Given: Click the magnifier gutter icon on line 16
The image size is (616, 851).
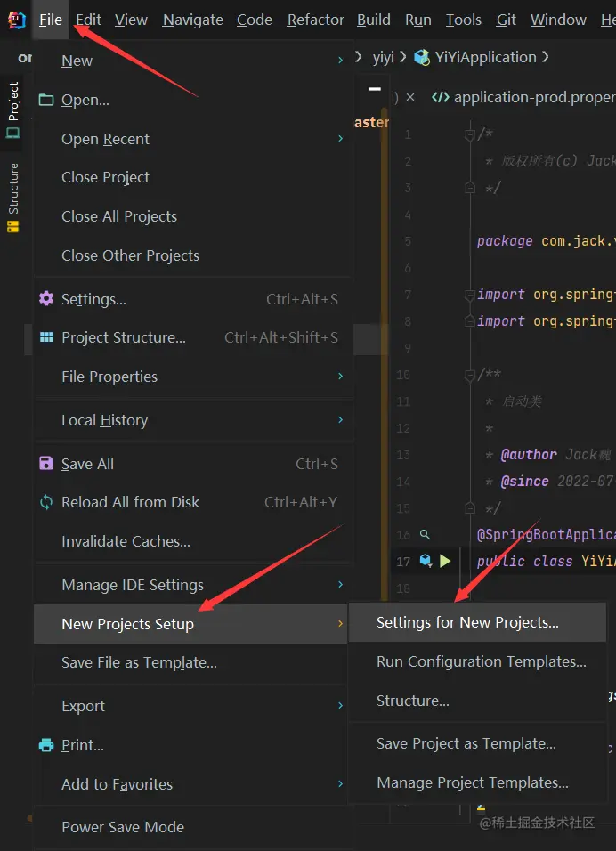Looking at the screenshot, I should point(425,535).
